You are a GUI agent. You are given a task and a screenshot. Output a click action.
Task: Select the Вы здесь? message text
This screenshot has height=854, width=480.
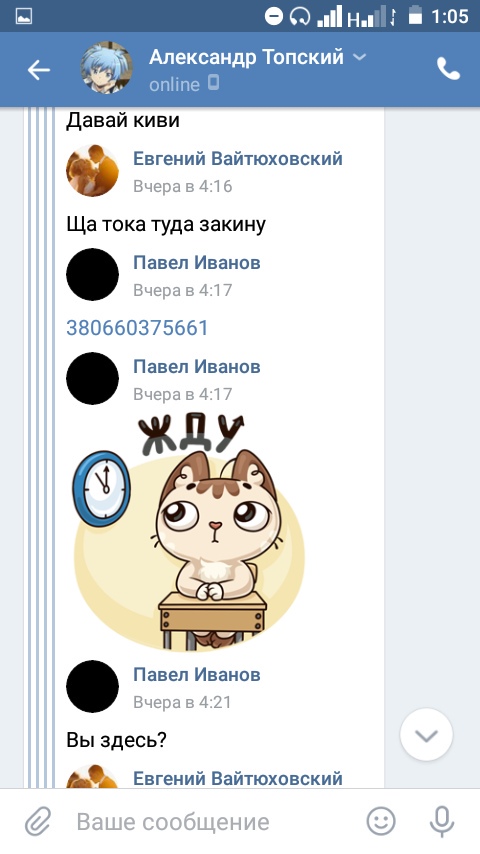[x=117, y=740]
